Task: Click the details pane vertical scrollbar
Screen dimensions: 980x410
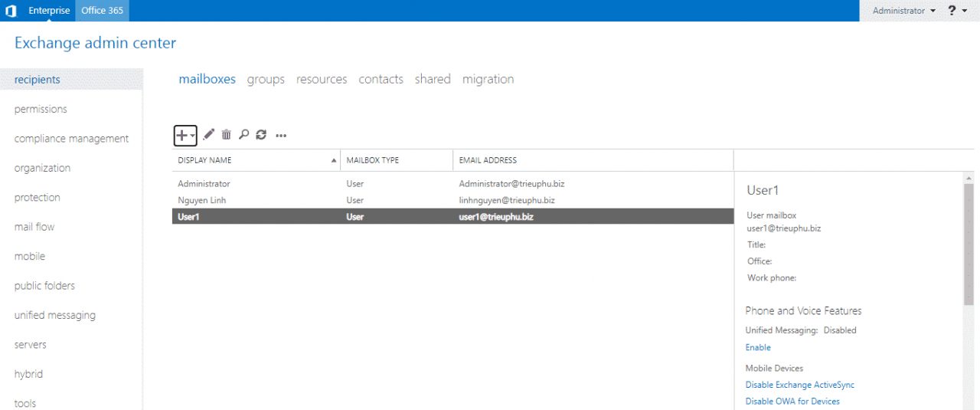Action: coord(969,245)
